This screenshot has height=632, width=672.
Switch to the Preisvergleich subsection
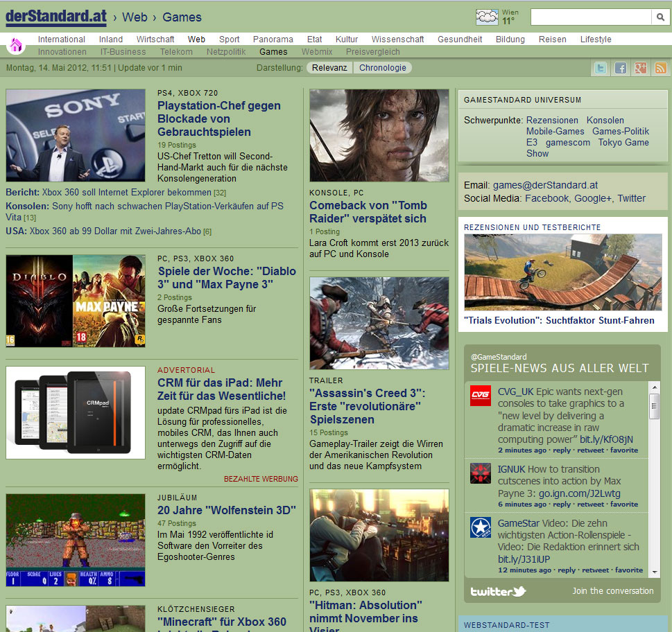[x=373, y=52]
